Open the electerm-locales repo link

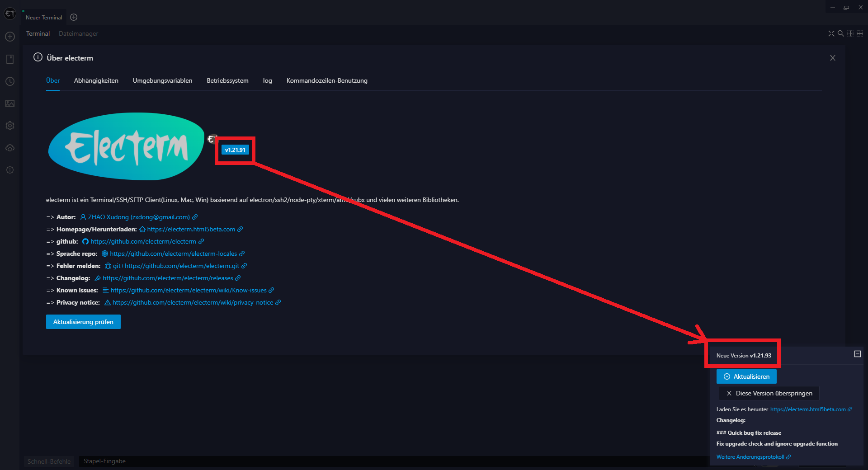coord(173,254)
